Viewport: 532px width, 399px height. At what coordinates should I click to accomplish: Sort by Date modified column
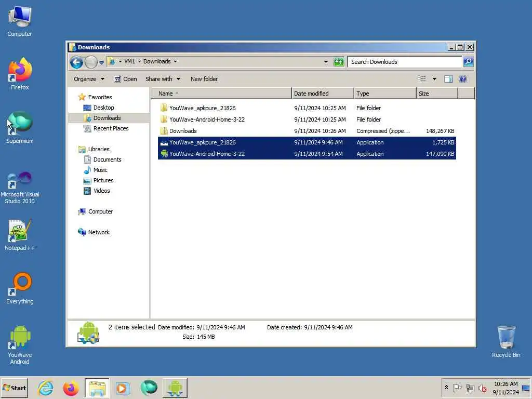[x=322, y=94]
